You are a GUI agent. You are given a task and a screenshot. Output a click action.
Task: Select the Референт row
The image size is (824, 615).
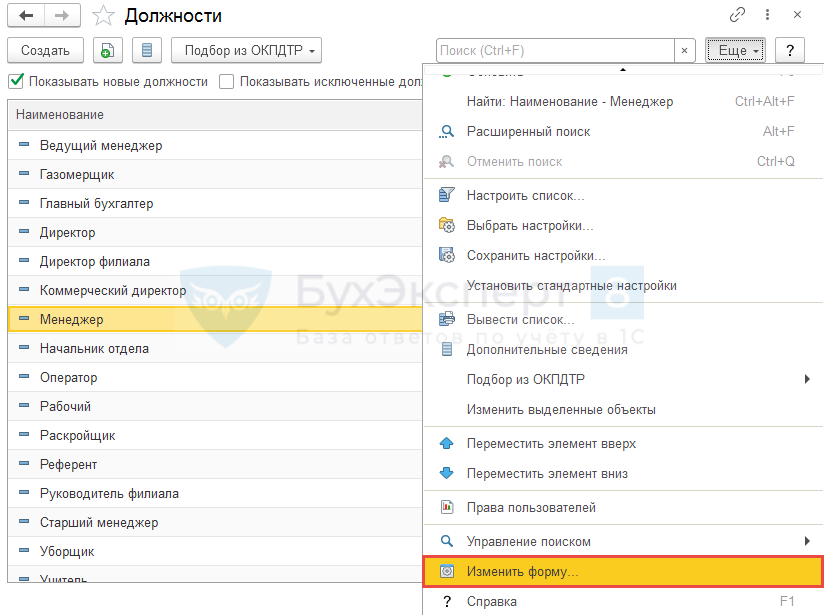[x=215, y=464]
